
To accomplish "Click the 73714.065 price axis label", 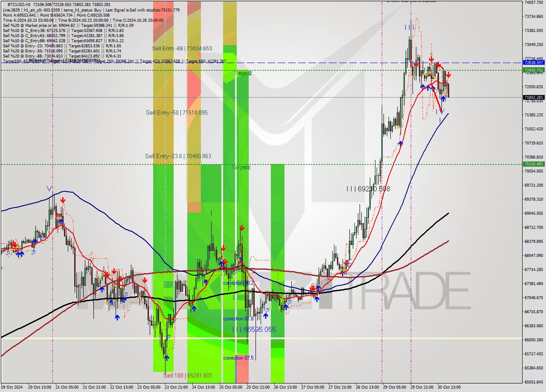I will tap(534, 17).
